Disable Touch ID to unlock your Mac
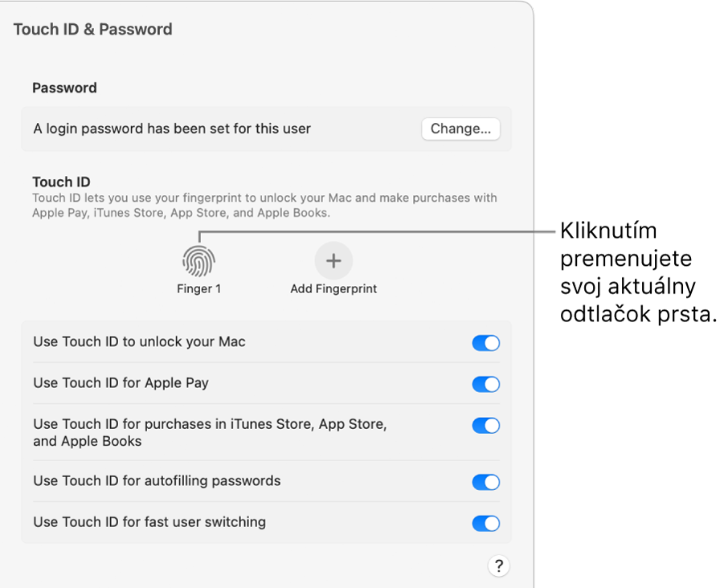This screenshot has width=720, height=588. pyautogui.click(x=485, y=343)
